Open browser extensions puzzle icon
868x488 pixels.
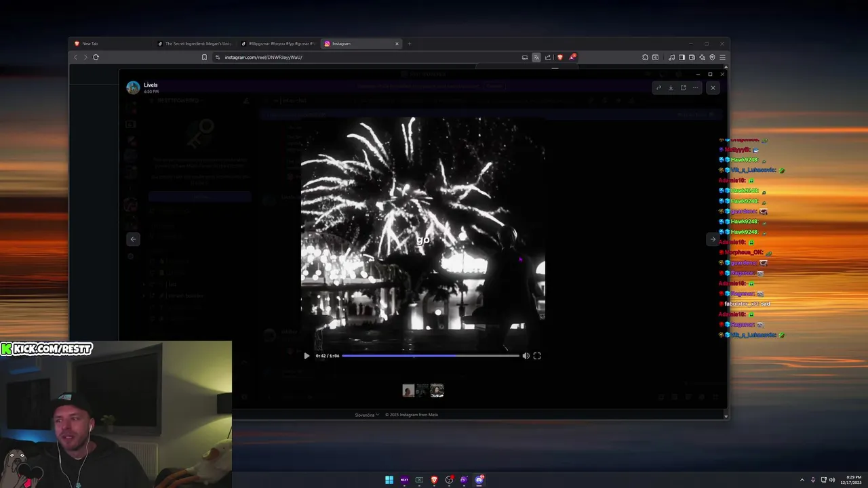645,57
